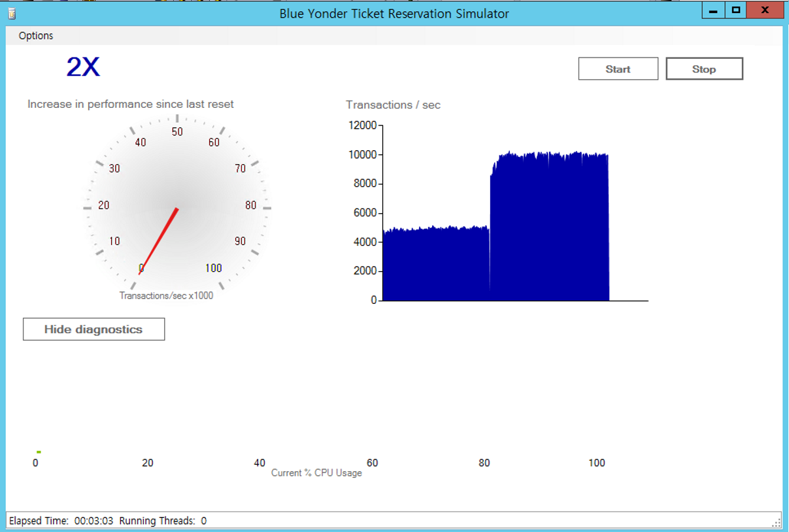789x532 pixels.
Task: Click the red needle on the gauge
Action: click(158, 241)
